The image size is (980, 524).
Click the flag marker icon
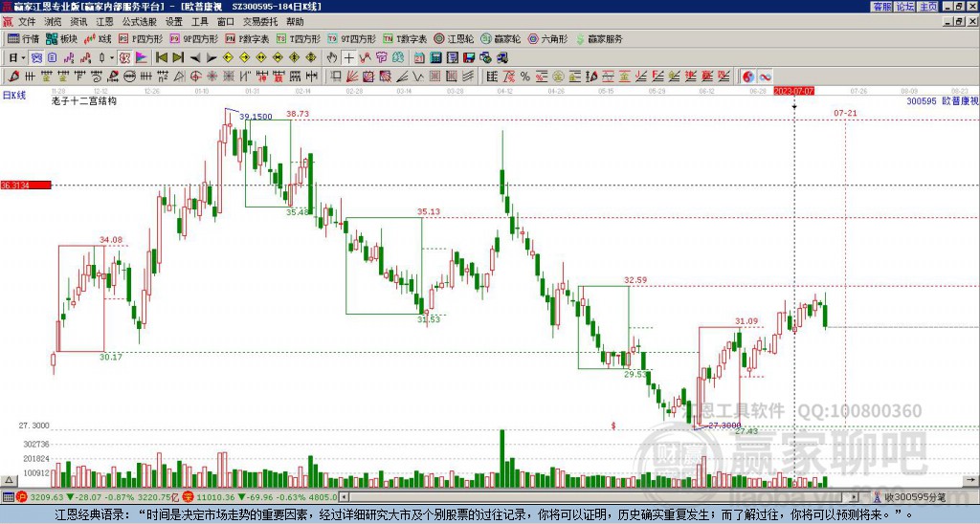coord(142,57)
